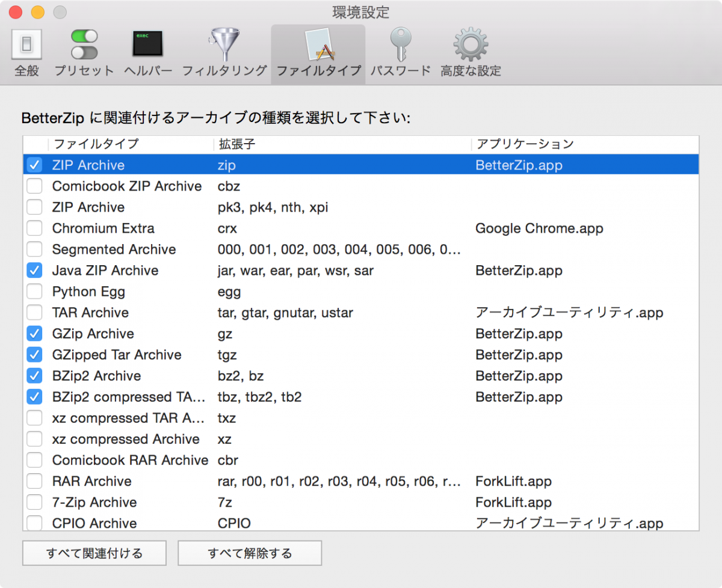Click the すべて関連付ける (Associate All) button

click(94, 553)
